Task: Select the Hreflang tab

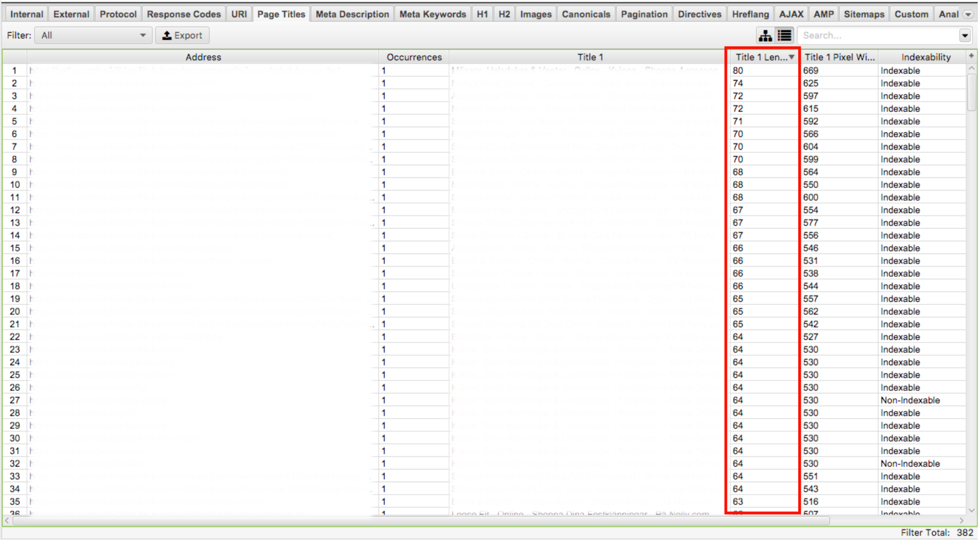Action: pos(750,14)
